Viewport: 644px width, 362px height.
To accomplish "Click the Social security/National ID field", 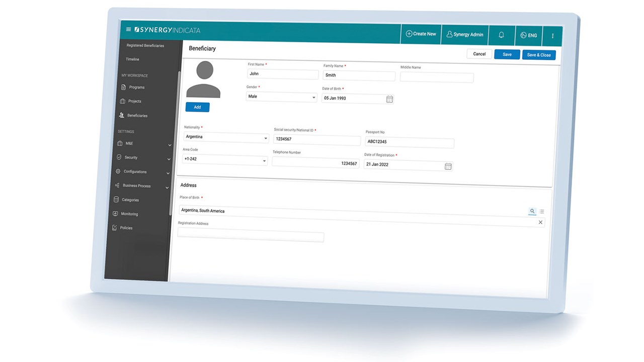I will [x=316, y=139].
